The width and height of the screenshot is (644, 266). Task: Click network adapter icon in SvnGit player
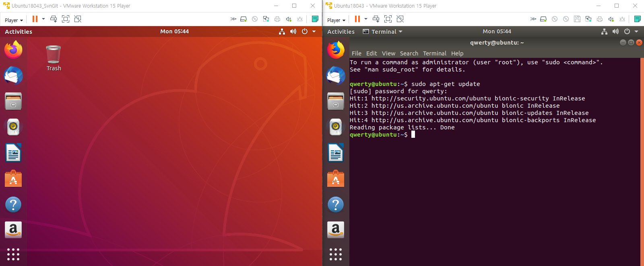(266, 19)
